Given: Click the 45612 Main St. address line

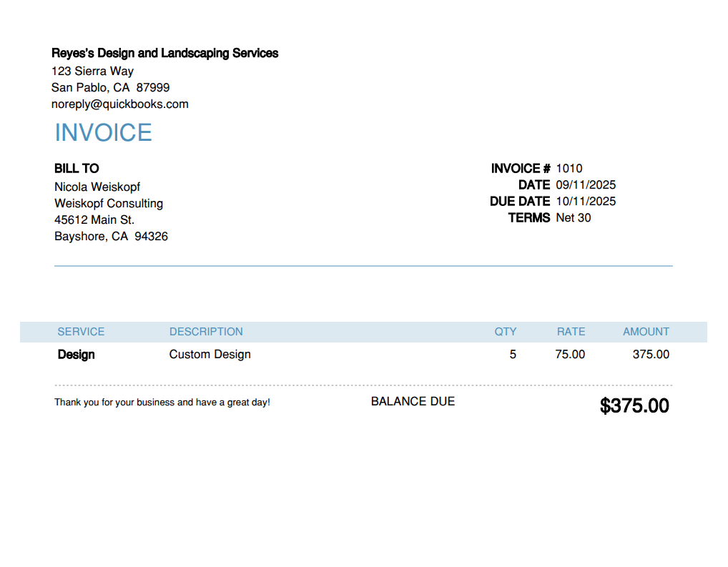Looking at the screenshot, I should [94, 220].
